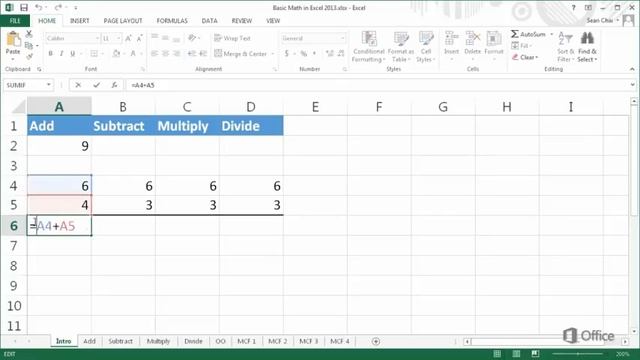
Task: Click the Undo arrow icon
Action: 38,7
